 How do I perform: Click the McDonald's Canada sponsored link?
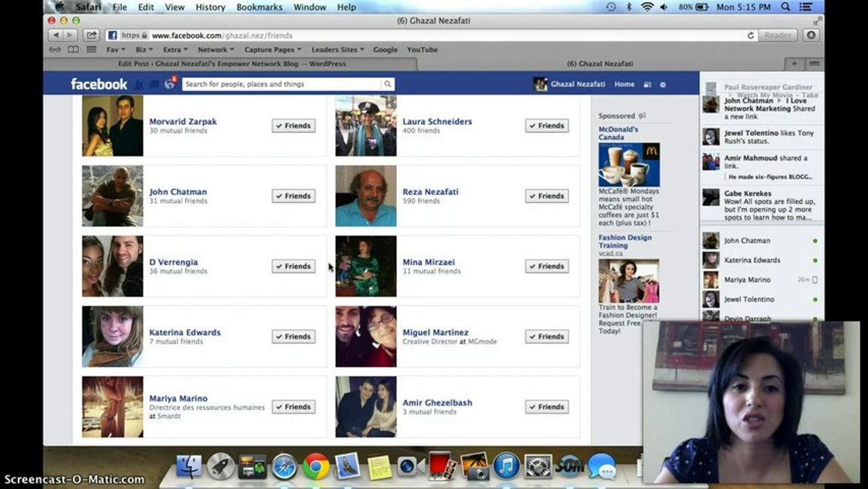(618, 133)
